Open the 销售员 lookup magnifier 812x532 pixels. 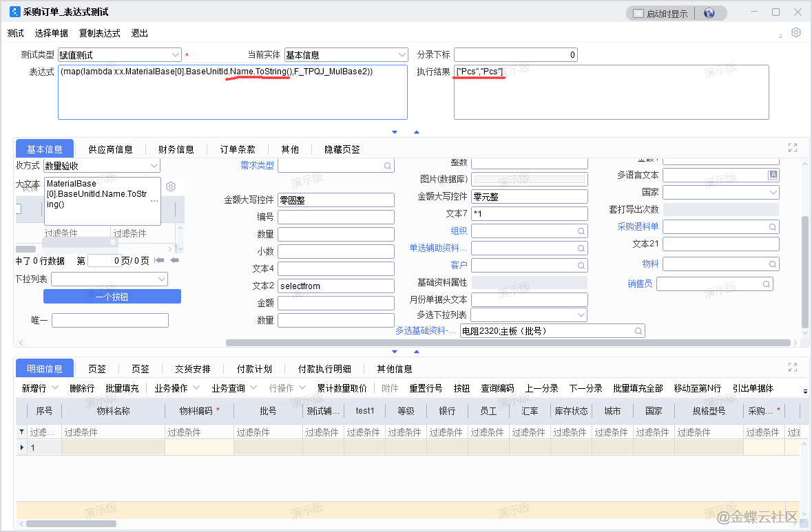tap(767, 284)
